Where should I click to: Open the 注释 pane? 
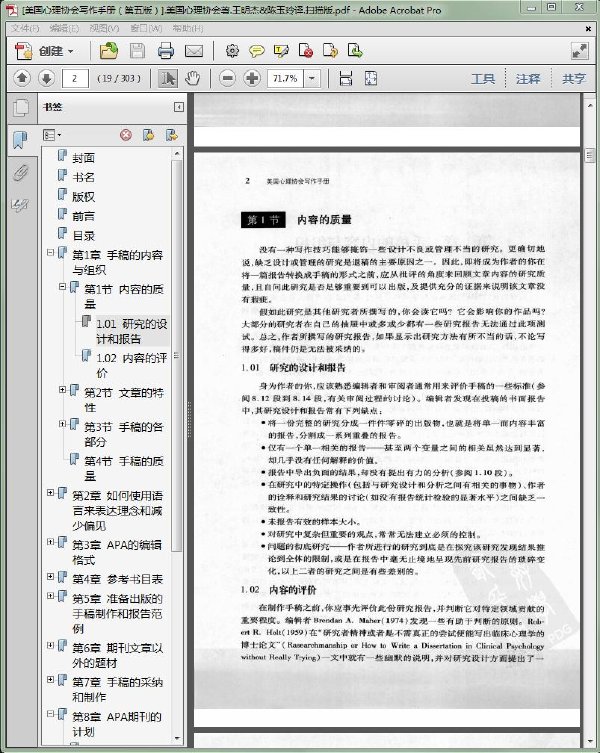point(528,78)
